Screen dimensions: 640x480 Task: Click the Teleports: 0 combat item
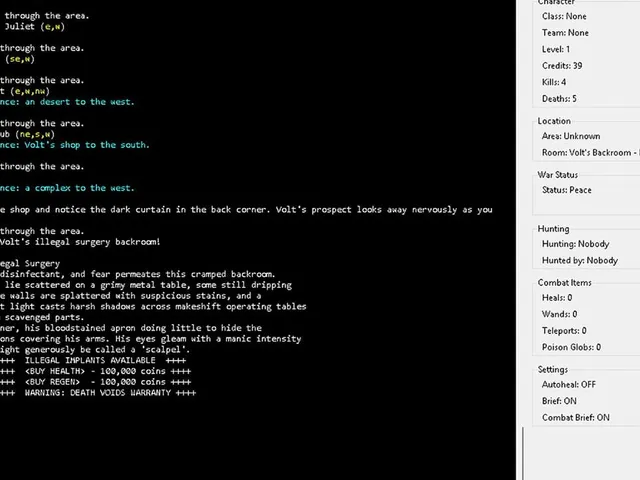point(564,331)
